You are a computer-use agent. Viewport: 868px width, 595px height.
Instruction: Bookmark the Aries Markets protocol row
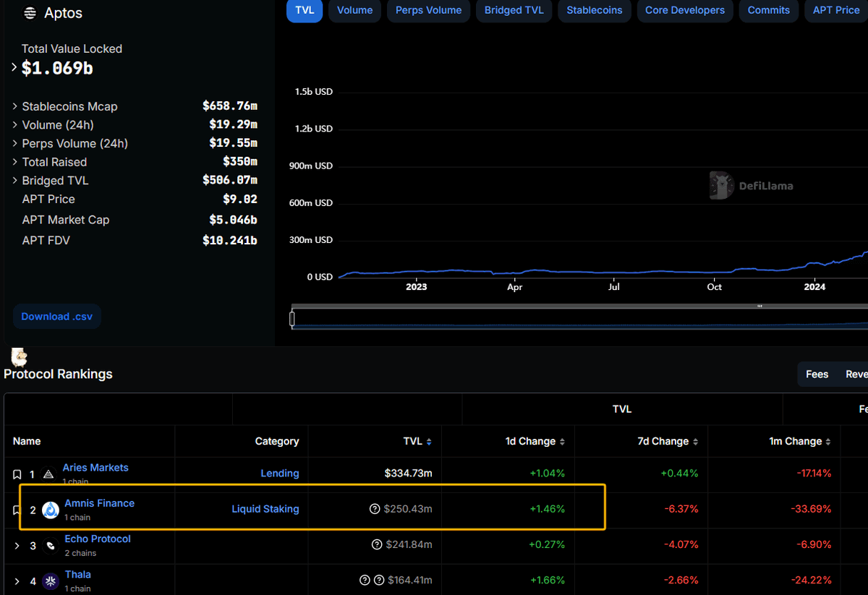17,475
